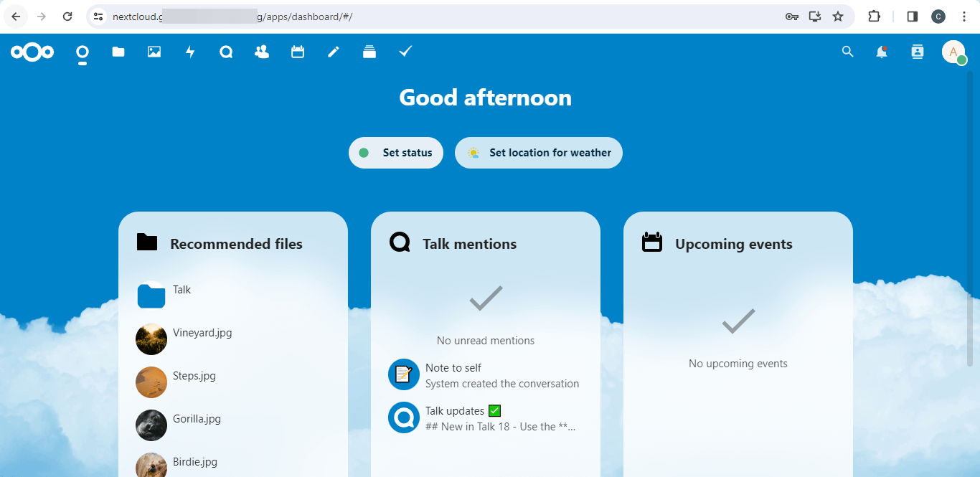Click Set location for weather
The height and width of the screenshot is (477, 980).
[539, 153]
